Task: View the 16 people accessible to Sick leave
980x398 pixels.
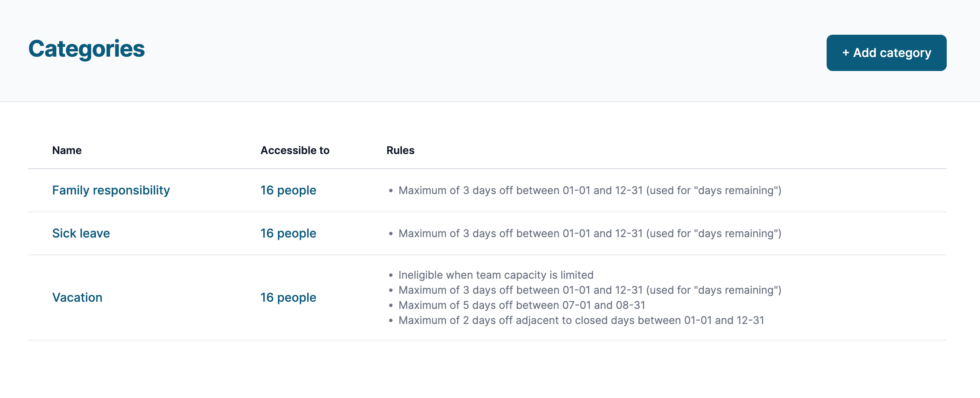Action: [288, 233]
